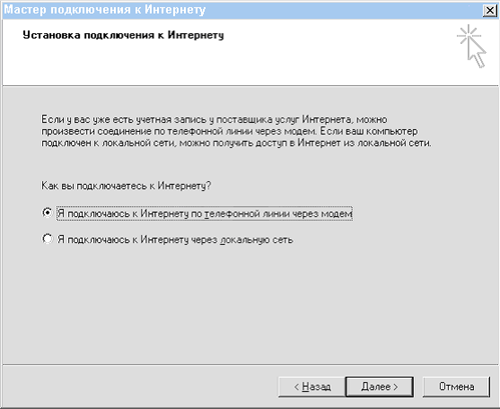Click description line starting 'подключен к локальной сети'
The height and width of the screenshot is (409, 500).
pos(236,143)
